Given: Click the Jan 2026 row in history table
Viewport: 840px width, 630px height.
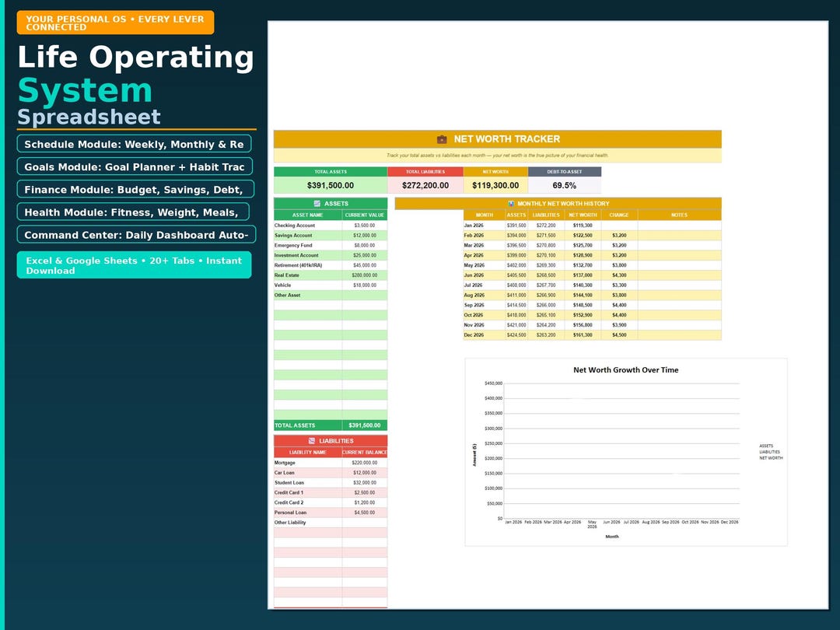Looking at the screenshot, I should pyautogui.click(x=592, y=226).
